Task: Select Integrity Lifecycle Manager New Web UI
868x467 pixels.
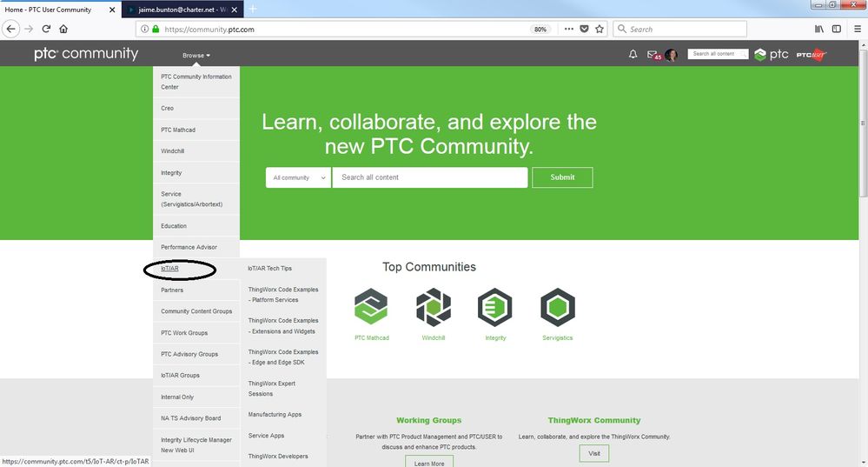Action: click(x=196, y=445)
